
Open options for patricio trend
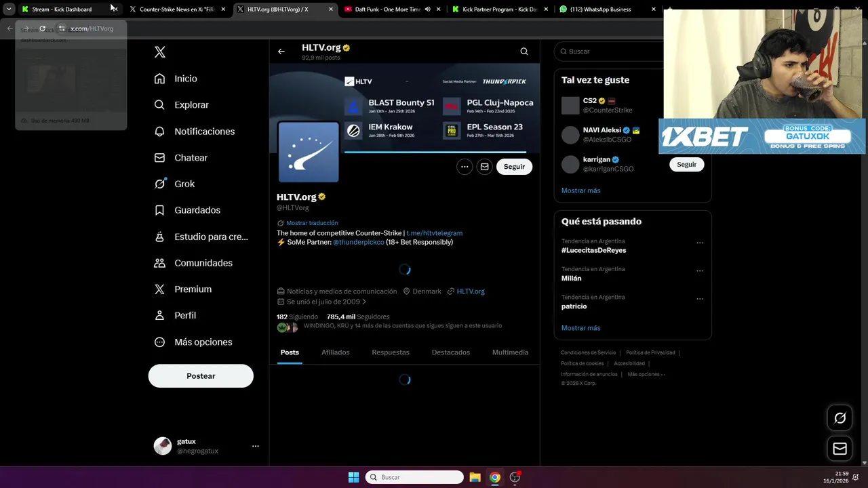[700, 299]
